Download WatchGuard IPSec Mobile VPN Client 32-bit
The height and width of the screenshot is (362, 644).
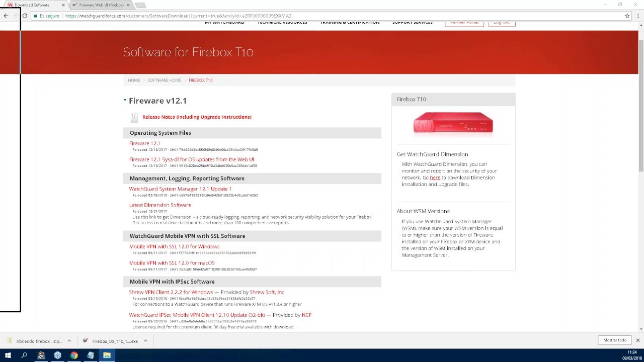(x=197, y=315)
